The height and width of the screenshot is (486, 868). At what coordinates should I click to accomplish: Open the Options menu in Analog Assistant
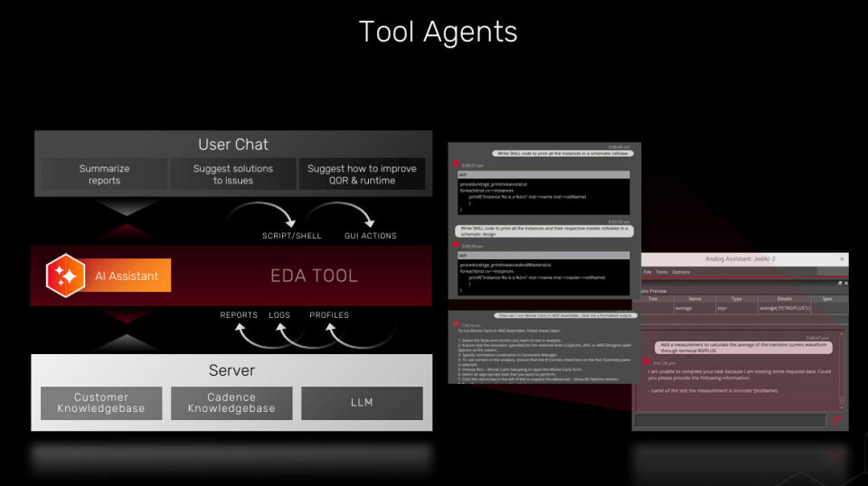[681, 272]
